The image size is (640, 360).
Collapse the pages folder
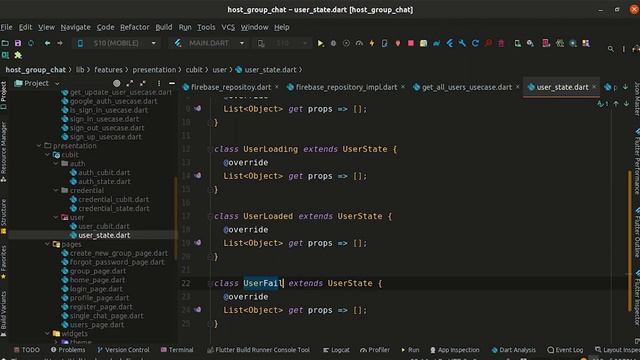click(x=47, y=244)
